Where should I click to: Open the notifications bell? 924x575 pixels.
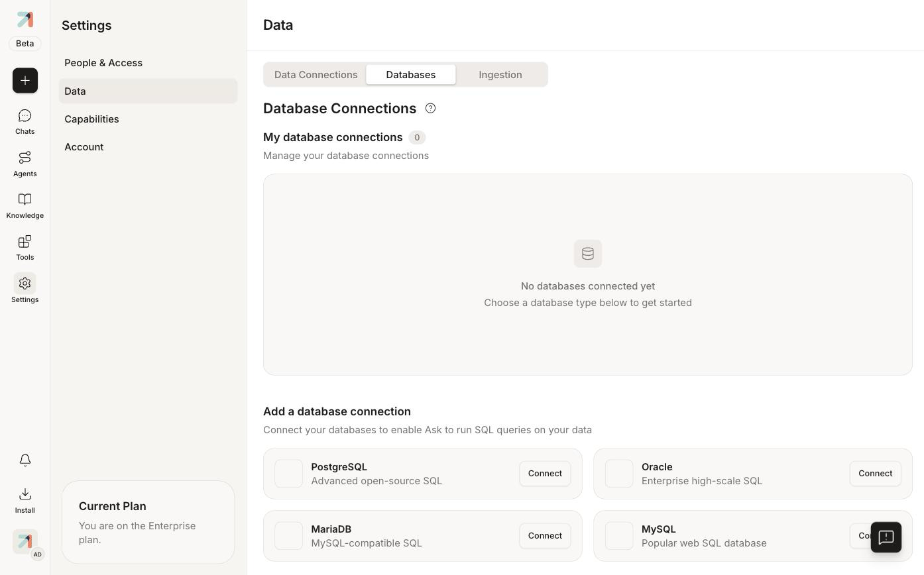click(25, 460)
